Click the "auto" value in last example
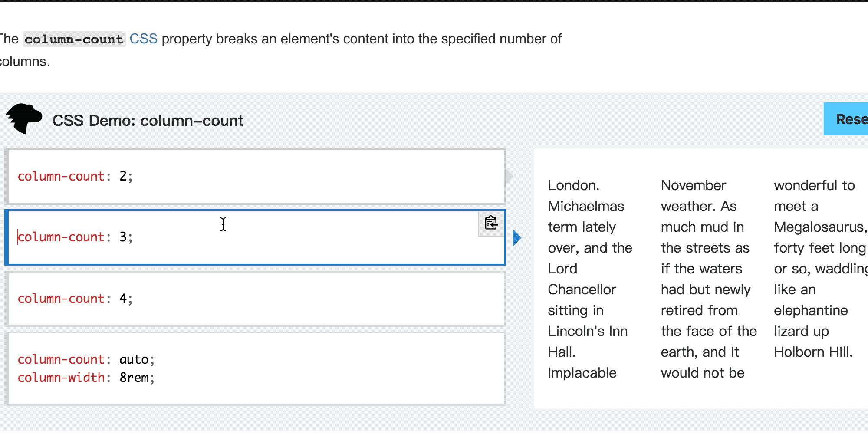 tap(134, 359)
